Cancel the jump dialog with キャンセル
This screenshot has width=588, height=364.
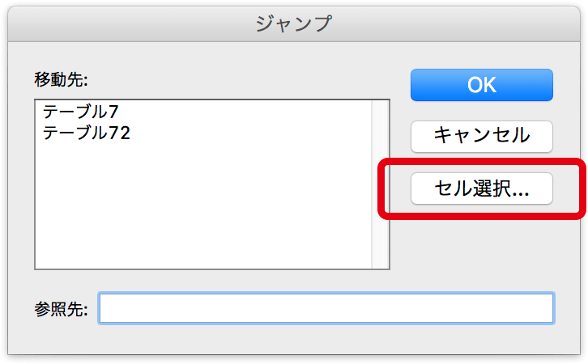tap(482, 137)
